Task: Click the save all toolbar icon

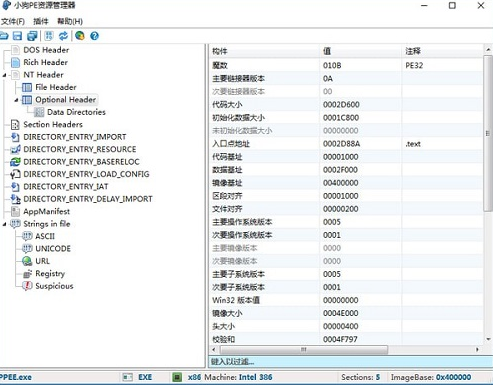Action: 32,36
